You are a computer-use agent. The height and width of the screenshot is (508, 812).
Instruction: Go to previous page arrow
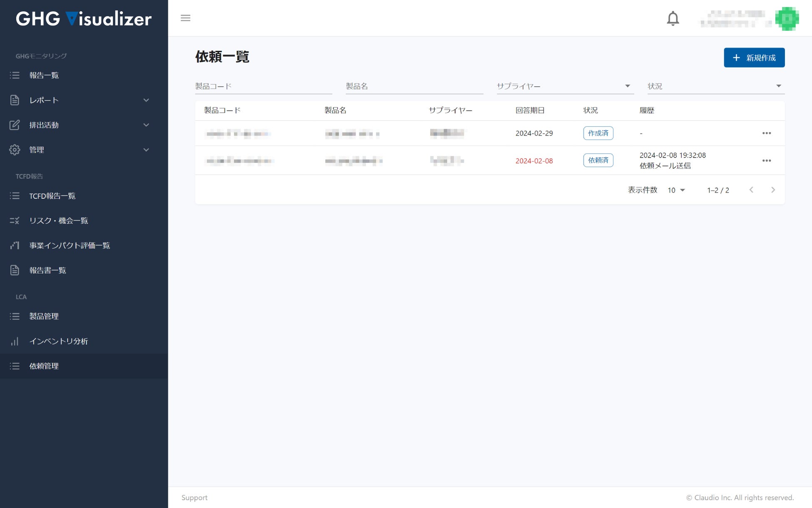pos(751,190)
